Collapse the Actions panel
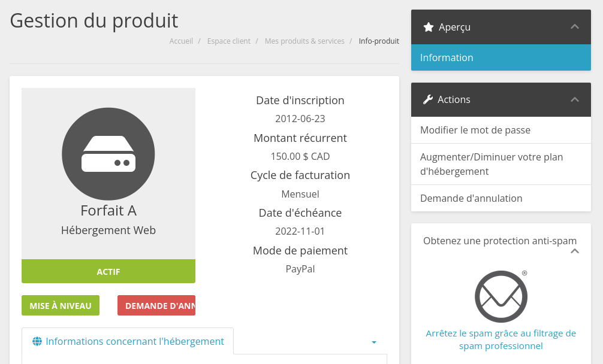This screenshot has height=364, width=603. [574, 99]
